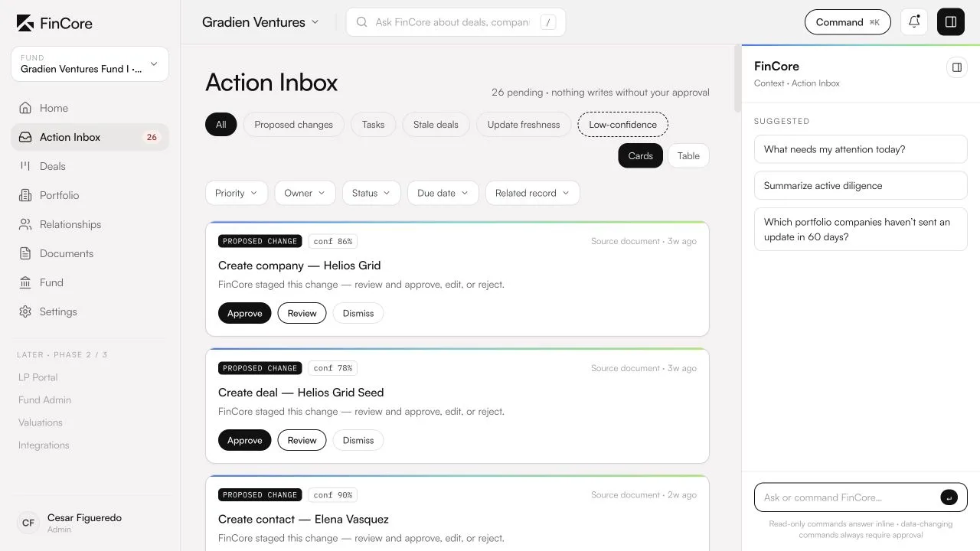Click the Action Inbox tray icon

[25, 137]
